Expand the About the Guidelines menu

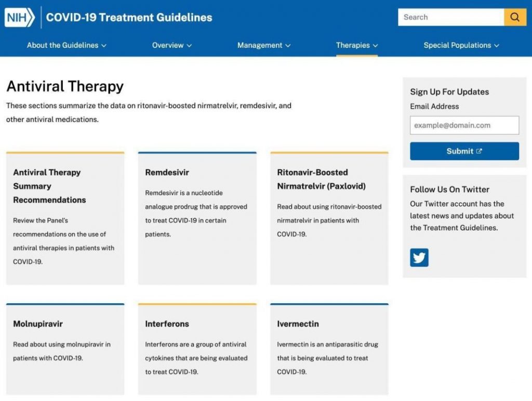(x=66, y=45)
